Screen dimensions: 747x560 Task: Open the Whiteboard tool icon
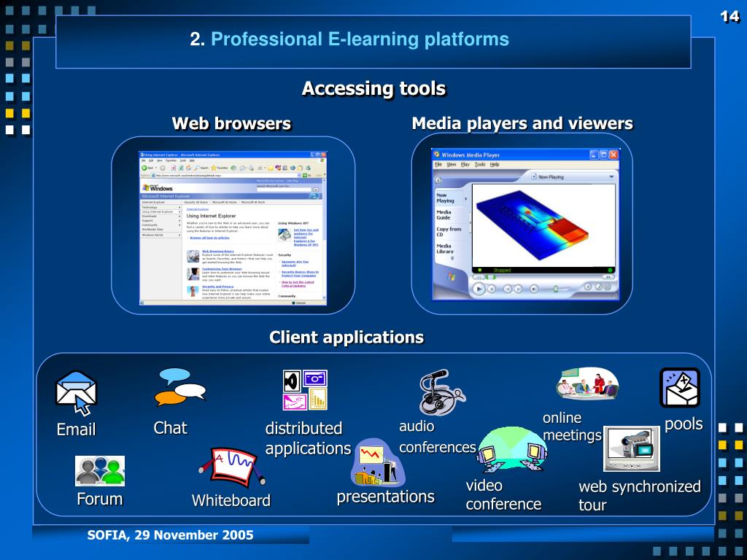[x=231, y=464]
